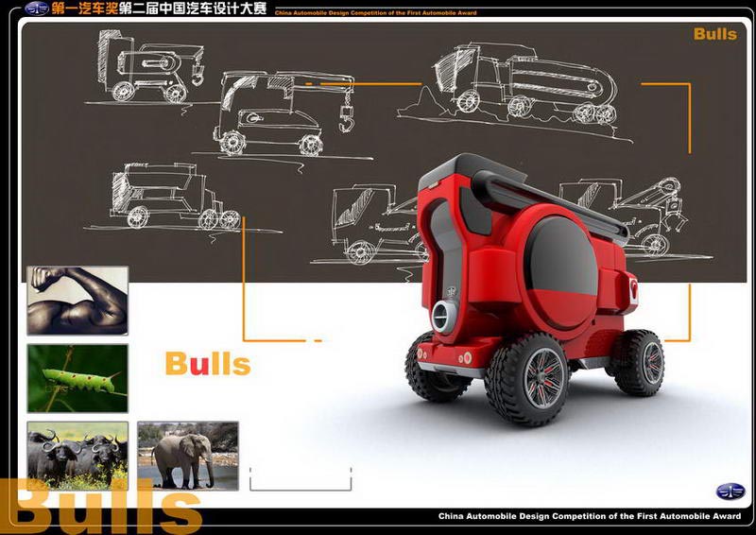Screen dimensions: 756x535
Task: Select the elephant photo thumbnail
Action: pyautogui.click(x=187, y=455)
